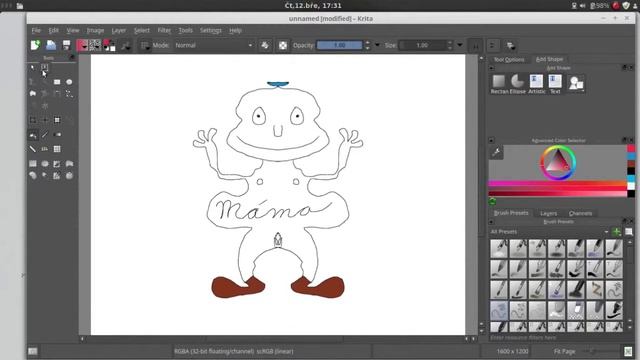Change brush presets view mode icon
The height and width of the screenshot is (360, 640).
pyautogui.click(x=629, y=232)
